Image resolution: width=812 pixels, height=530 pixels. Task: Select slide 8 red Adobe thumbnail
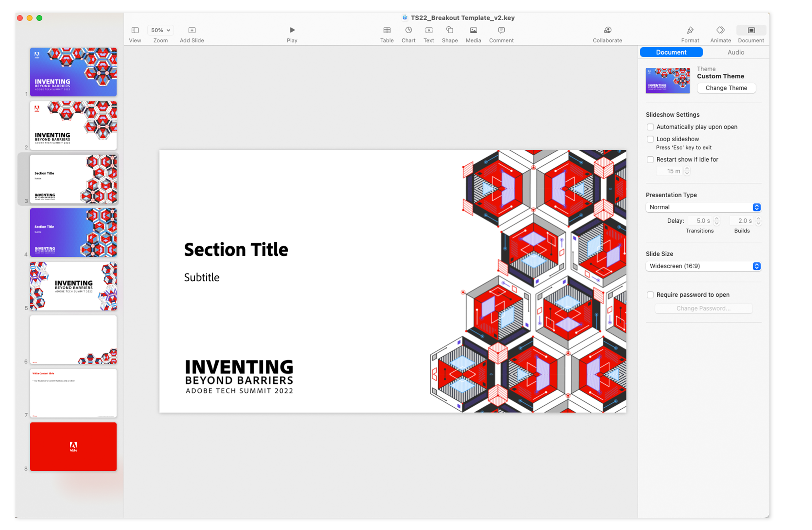pyautogui.click(x=73, y=447)
